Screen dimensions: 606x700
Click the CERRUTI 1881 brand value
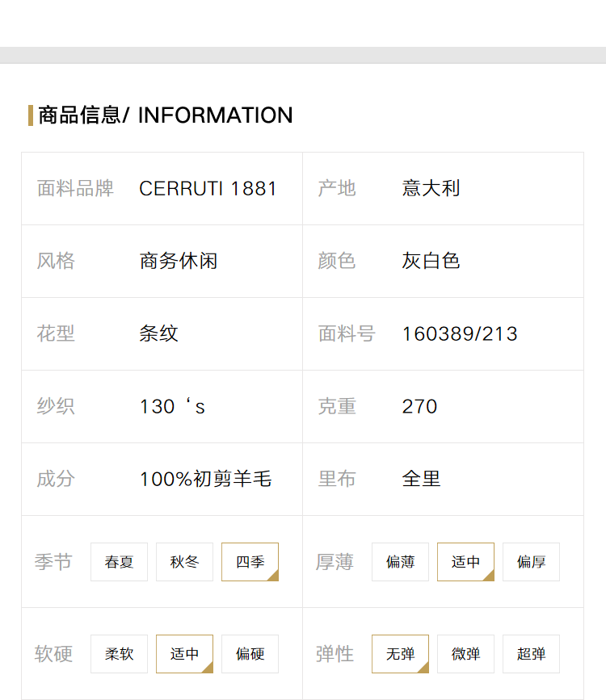(x=208, y=188)
